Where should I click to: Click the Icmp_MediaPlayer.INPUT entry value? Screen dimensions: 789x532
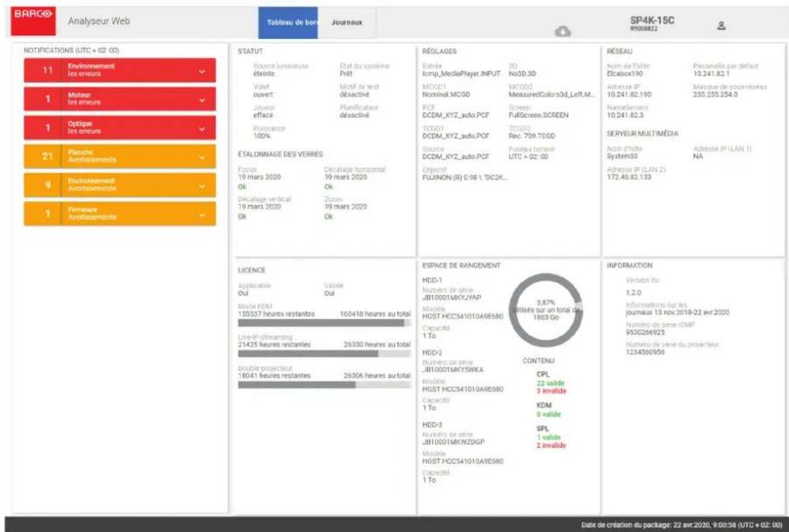pos(461,73)
